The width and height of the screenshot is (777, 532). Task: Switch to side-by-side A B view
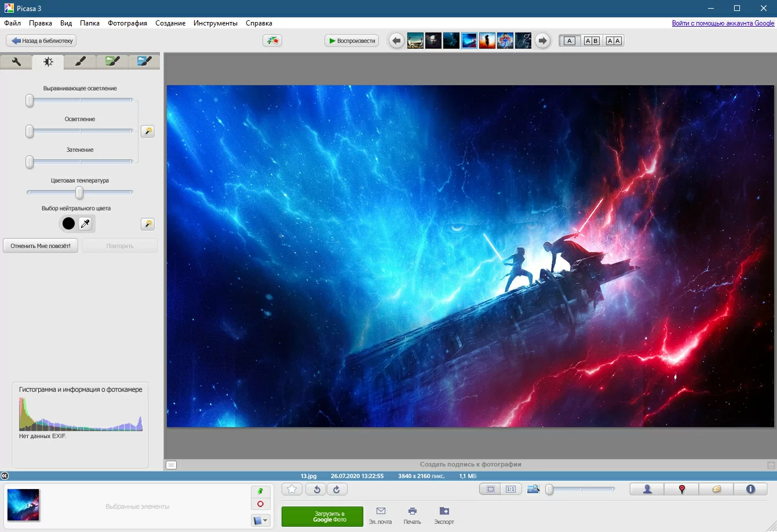[592, 41]
